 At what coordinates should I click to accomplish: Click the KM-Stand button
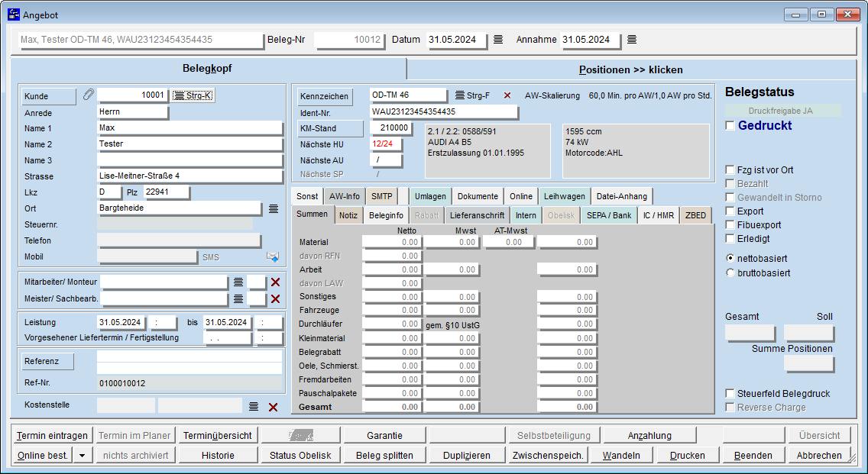pos(331,128)
